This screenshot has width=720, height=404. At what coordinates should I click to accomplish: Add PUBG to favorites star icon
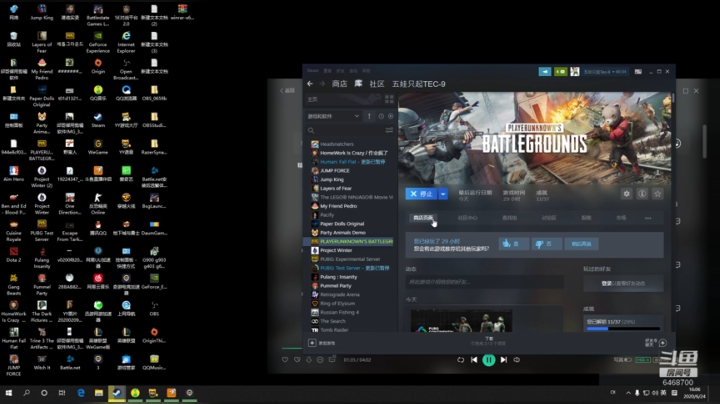[658, 194]
